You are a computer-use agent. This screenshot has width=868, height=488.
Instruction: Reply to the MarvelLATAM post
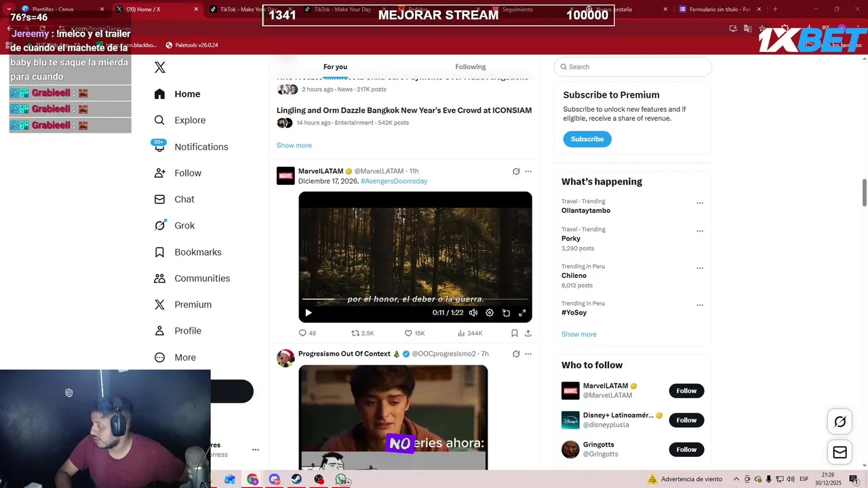tap(307, 333)
